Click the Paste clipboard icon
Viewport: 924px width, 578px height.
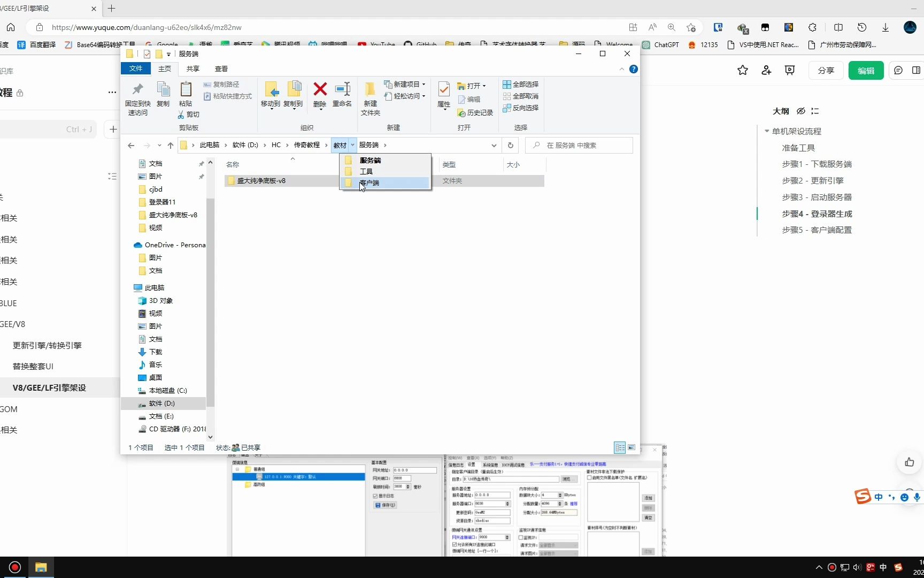(x=186, y=89)
